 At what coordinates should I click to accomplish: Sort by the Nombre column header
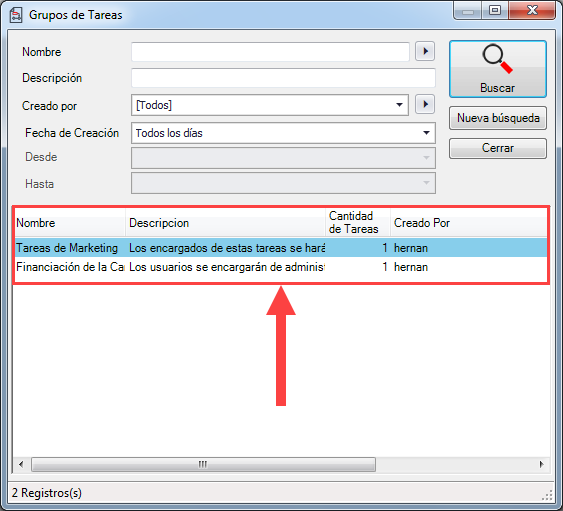point(70,223)
